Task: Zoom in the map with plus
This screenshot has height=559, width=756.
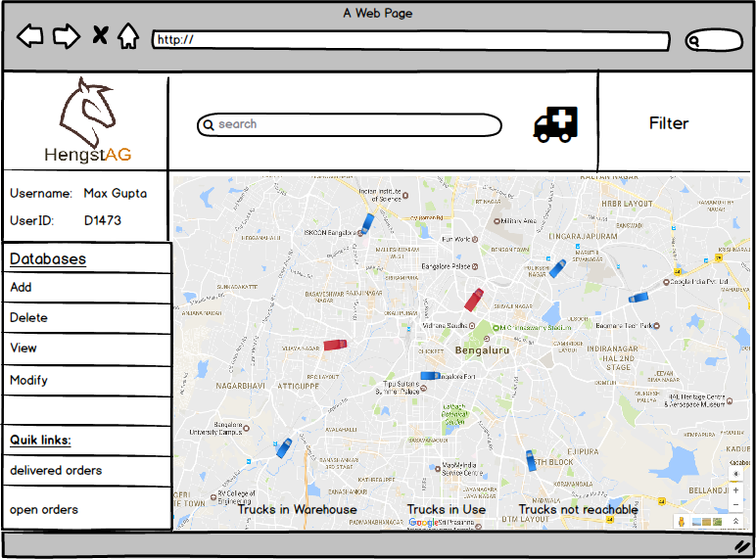Action: coord(735,490)
